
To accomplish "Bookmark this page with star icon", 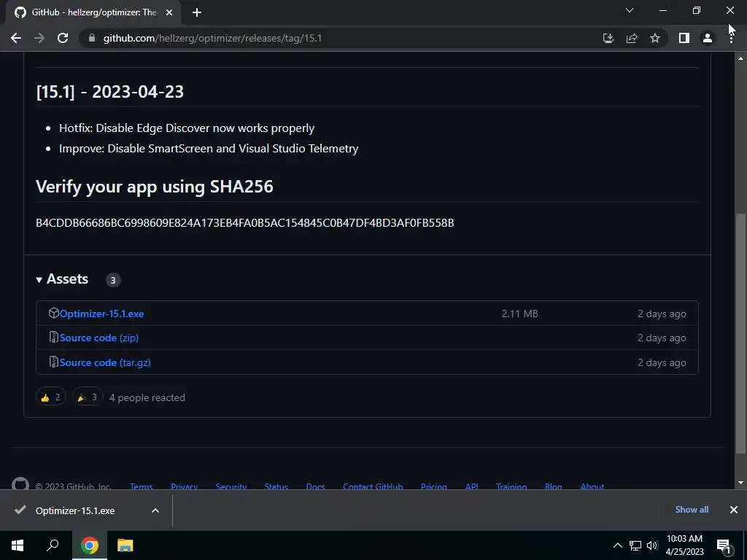I will [x=655, y=38].
